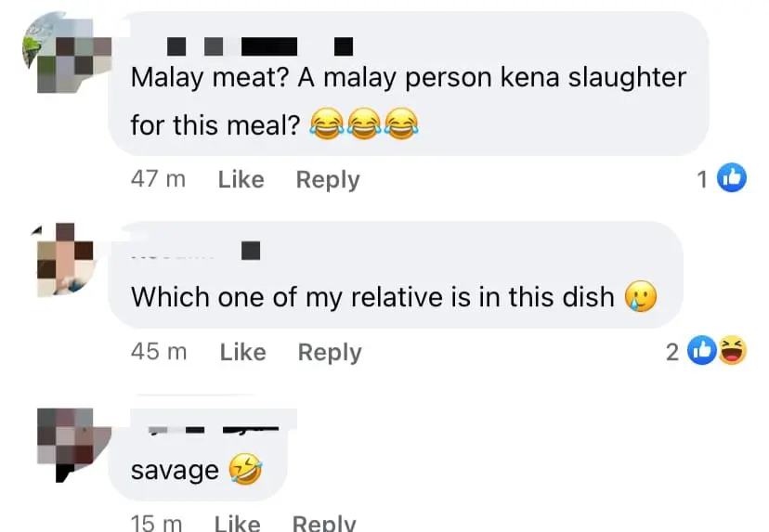Image resolution: width=769 pixels, height=532 pixels.
Task: Reply to the "Which one of my relative" comment
Action: (x=329, y=352)
